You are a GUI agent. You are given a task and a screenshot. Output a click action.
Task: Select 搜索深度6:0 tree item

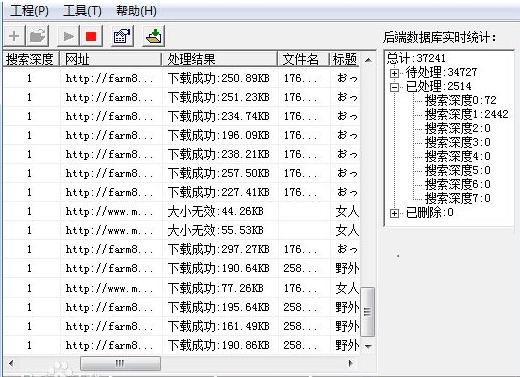tap(458, 184)
